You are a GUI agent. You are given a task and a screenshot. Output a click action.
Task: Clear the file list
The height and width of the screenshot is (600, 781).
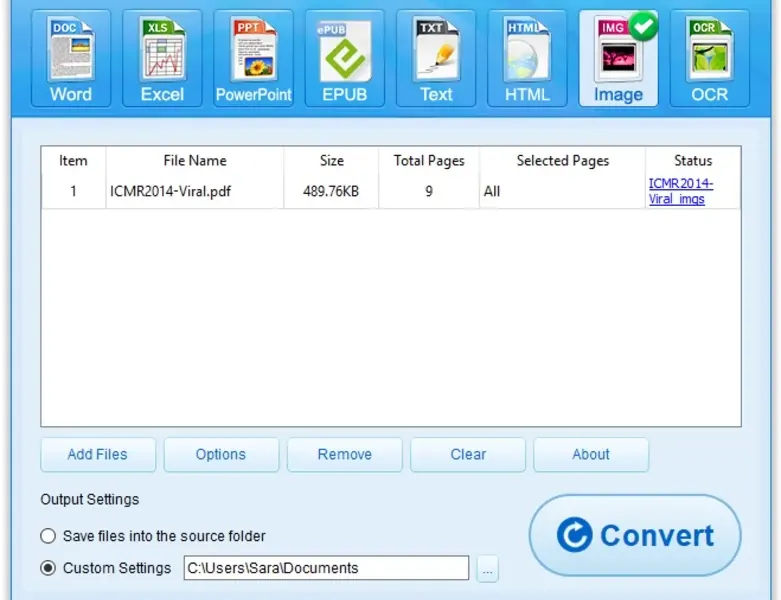coord(468,454)
